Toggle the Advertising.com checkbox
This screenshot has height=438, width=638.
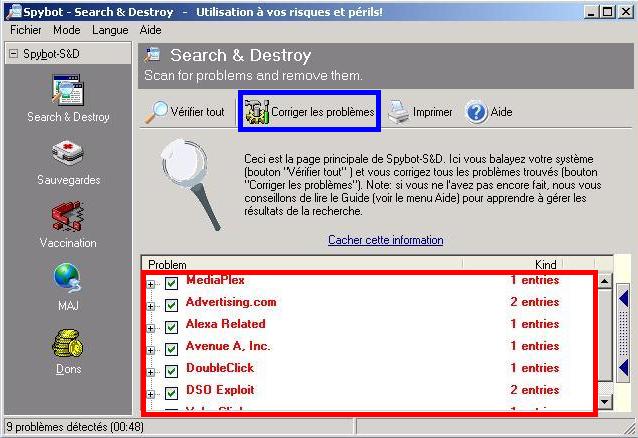pyautogui.click(x=171, y=305)
